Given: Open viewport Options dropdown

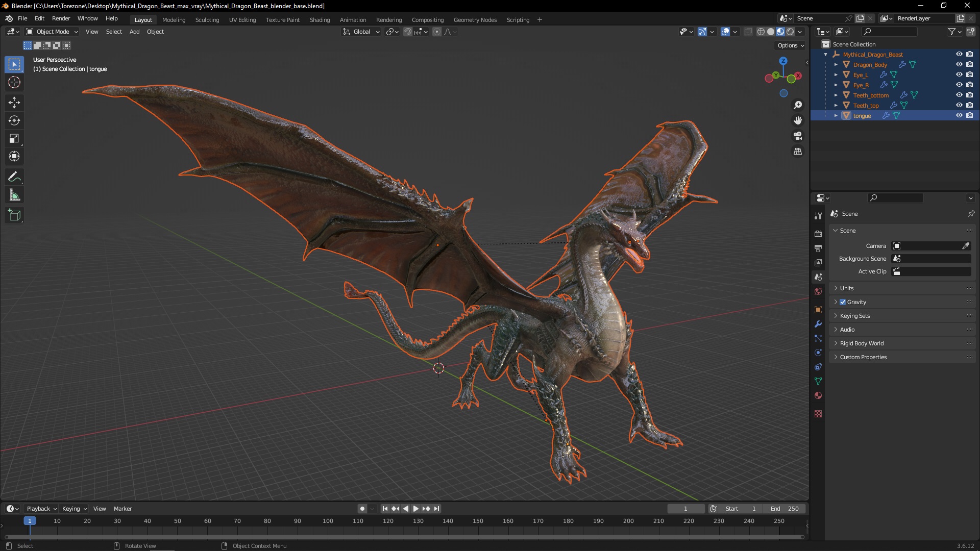Looking at the screenshot, I should (x=791, y=45).
